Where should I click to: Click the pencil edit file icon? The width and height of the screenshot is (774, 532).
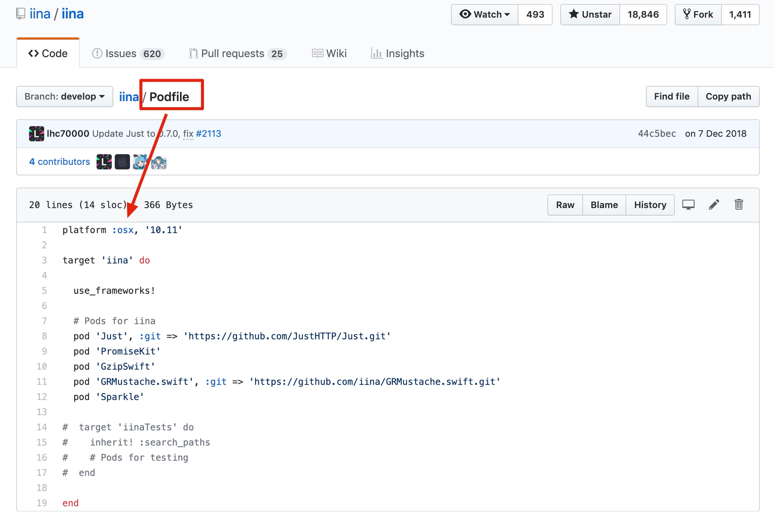pyautogui.click(x=714, y=205)
